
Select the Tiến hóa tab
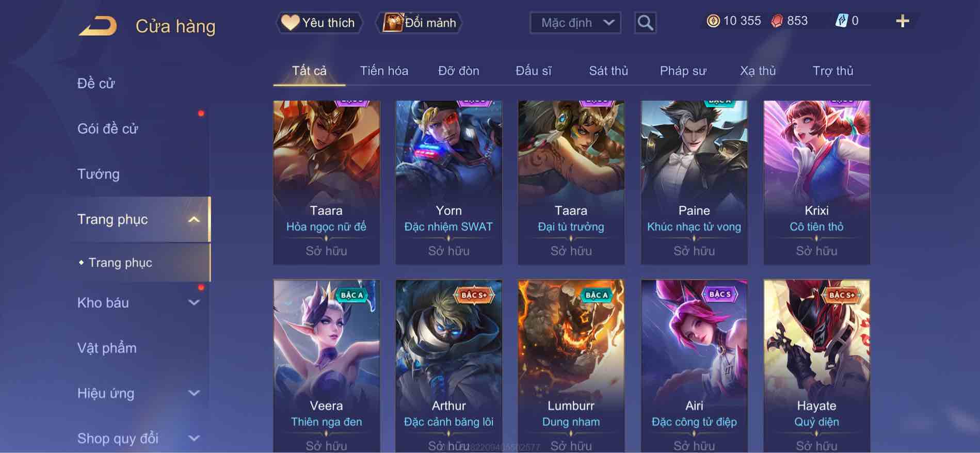[384, 71]
